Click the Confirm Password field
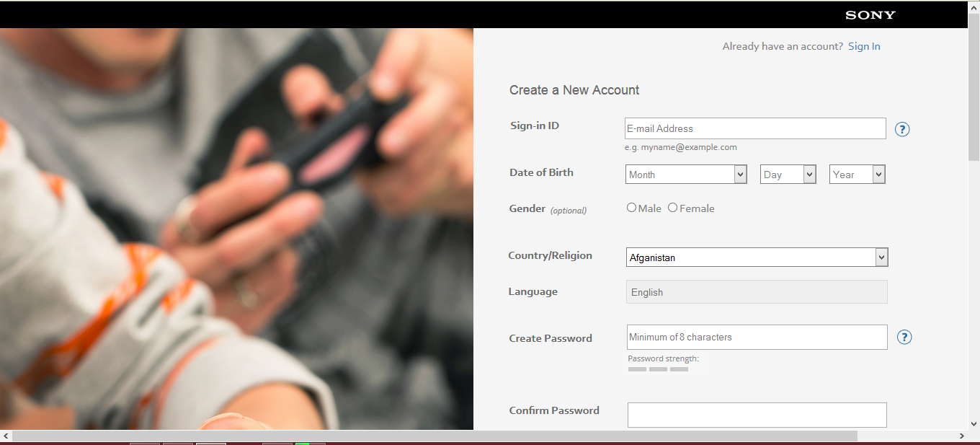The width and height of the screenshot is (980, 445). 757,415
